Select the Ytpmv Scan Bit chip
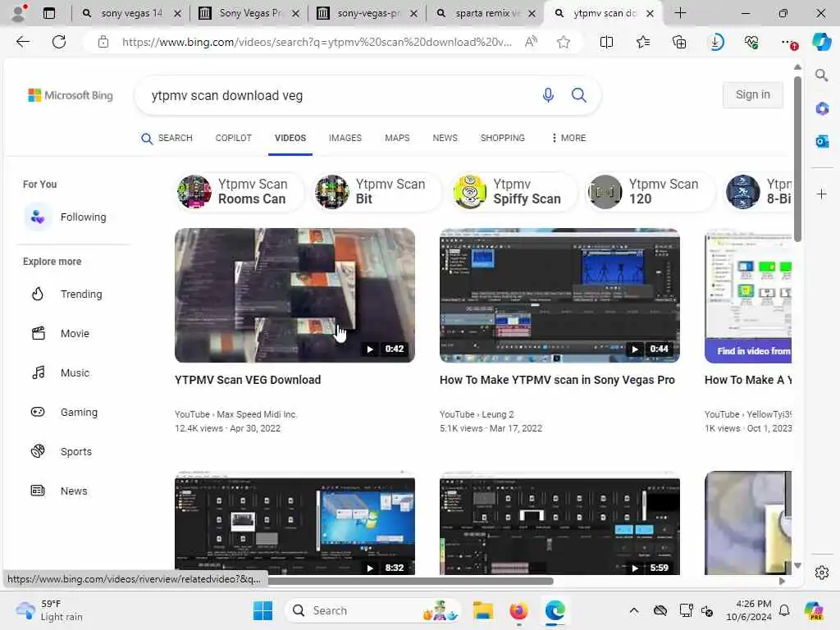 pyautogui.click(x=377, y=191)
